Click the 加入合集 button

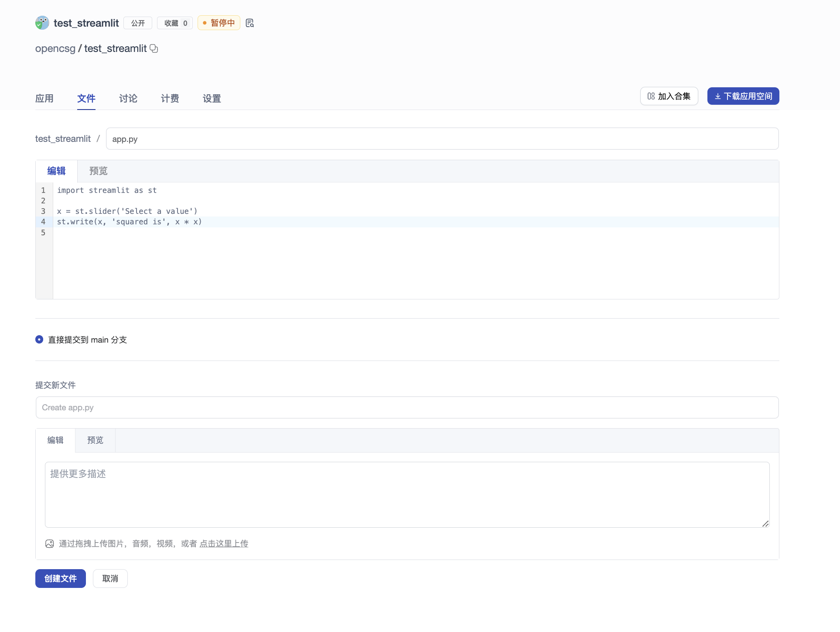[669, 96]
